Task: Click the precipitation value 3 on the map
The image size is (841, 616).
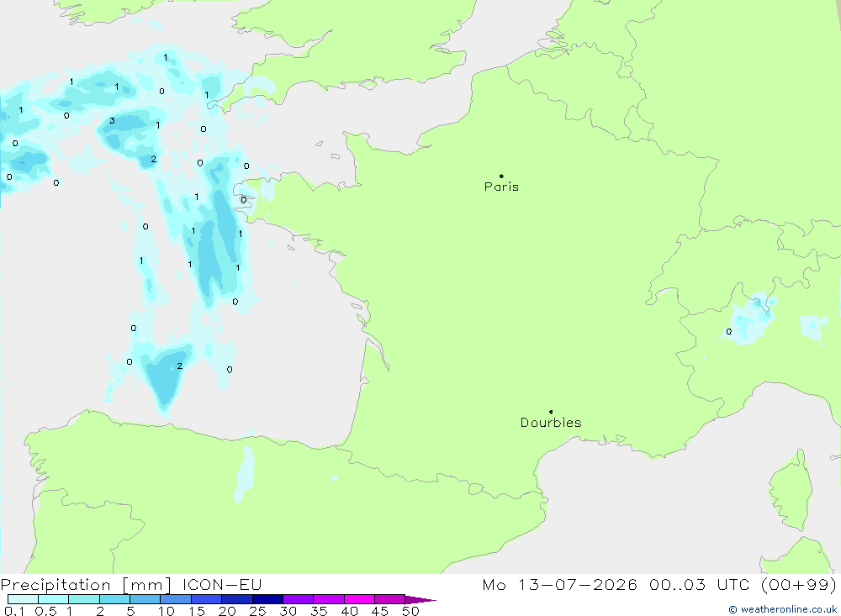Action: coord(112,121)
